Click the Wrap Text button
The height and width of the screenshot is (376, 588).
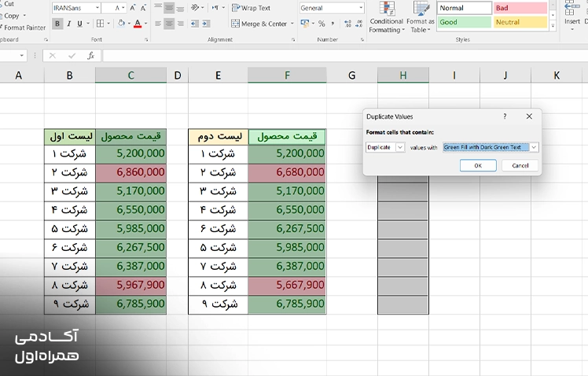click(x=251, y=8)
